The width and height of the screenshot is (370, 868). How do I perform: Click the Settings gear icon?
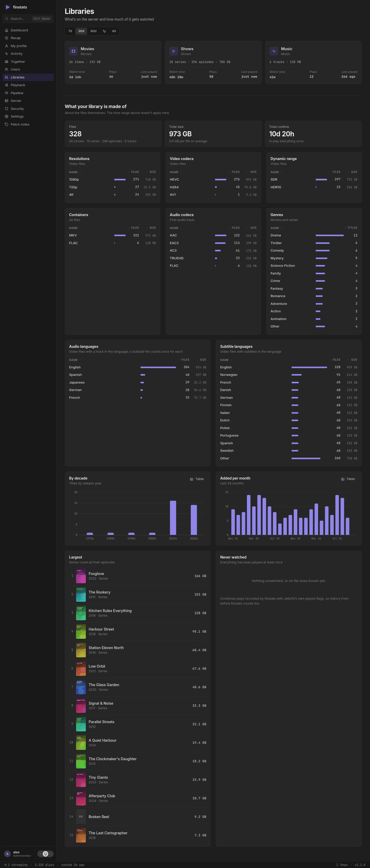[x=6, y=116]
